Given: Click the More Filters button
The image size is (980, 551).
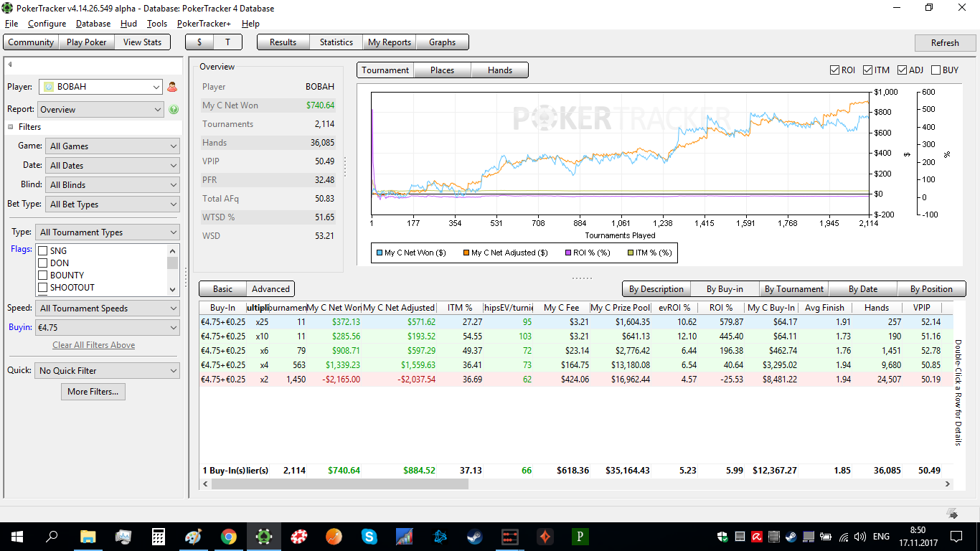Looking at the screenshot, I should (94, 392).
